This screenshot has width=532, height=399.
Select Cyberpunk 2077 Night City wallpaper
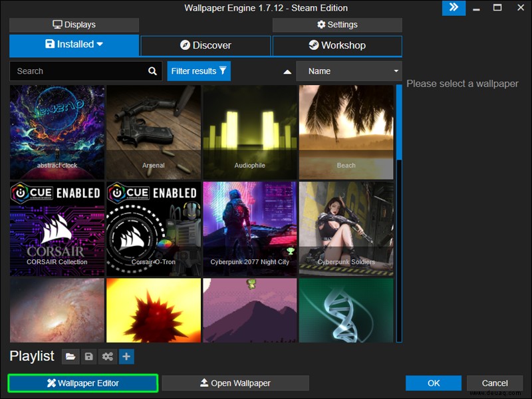250,229
